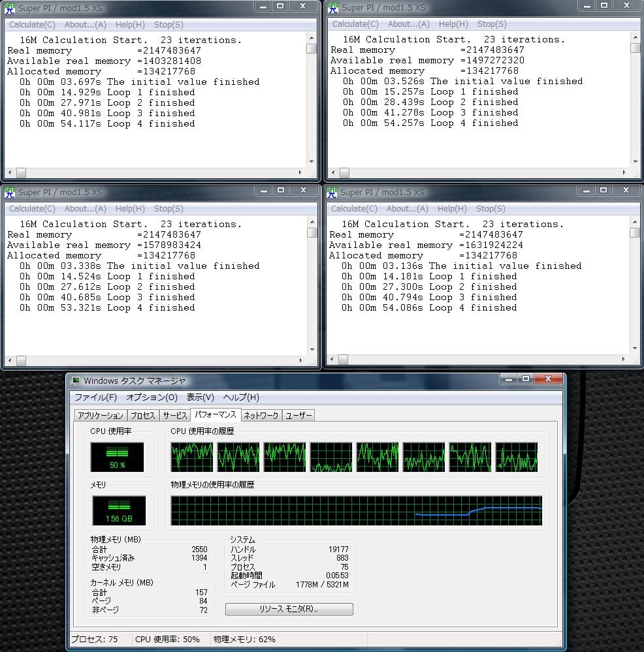Open About...(A) menu in top-left Super PI
This screenshot has height=652, width=644.
pyautogui.click(x=86, y=25)
